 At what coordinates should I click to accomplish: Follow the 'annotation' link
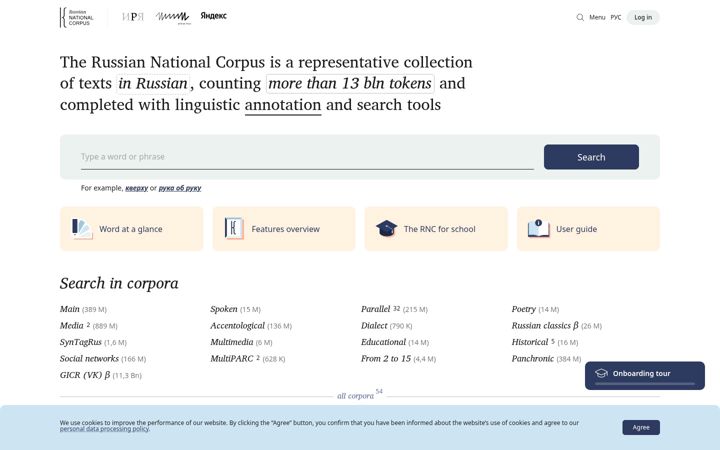(x=283, y=105)
